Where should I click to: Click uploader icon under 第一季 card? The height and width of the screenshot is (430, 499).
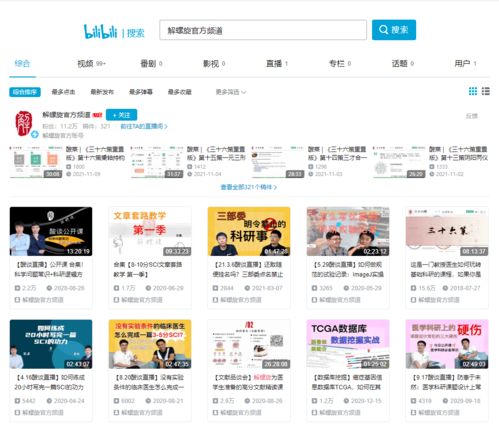[116, 300]
